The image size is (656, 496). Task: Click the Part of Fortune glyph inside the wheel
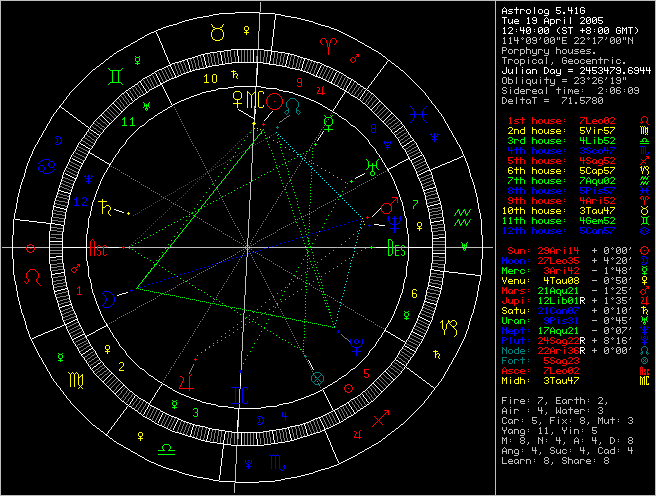click(317, 378)
